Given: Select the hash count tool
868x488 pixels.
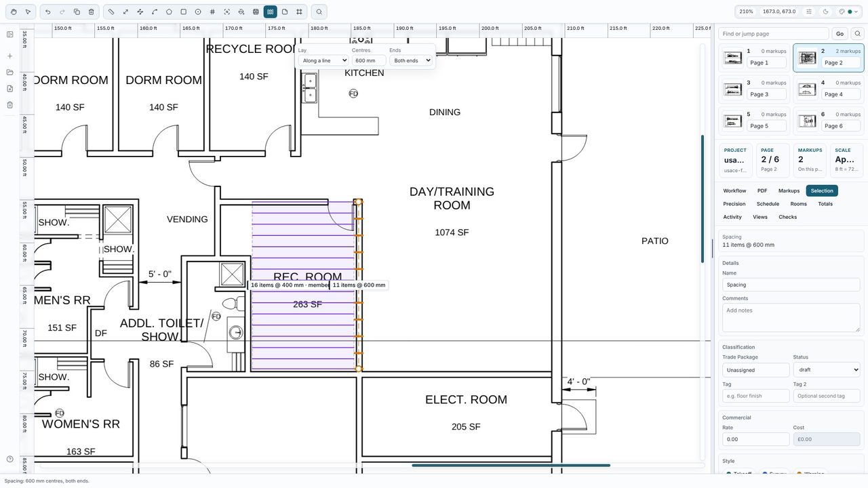Looking at the screenshot, I should coord(212,12).
